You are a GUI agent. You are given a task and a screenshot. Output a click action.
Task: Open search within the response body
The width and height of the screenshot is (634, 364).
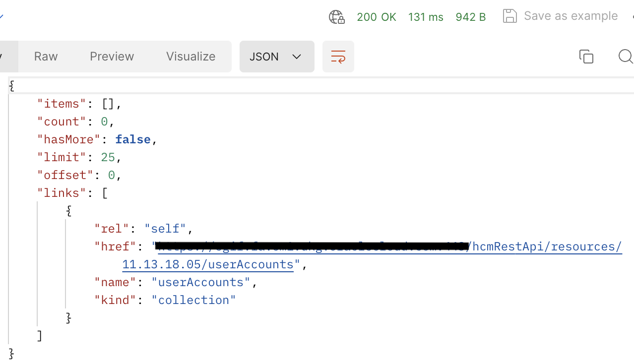pos(625,56)
